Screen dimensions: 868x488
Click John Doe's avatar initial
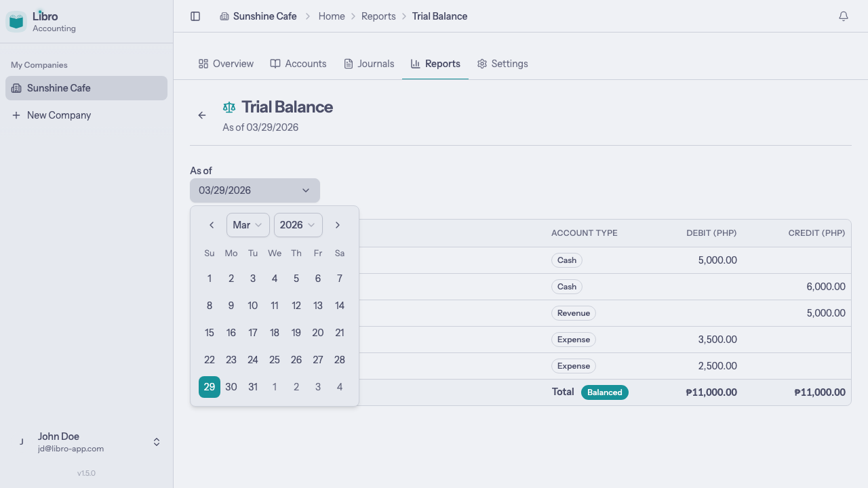pos(22,442)
